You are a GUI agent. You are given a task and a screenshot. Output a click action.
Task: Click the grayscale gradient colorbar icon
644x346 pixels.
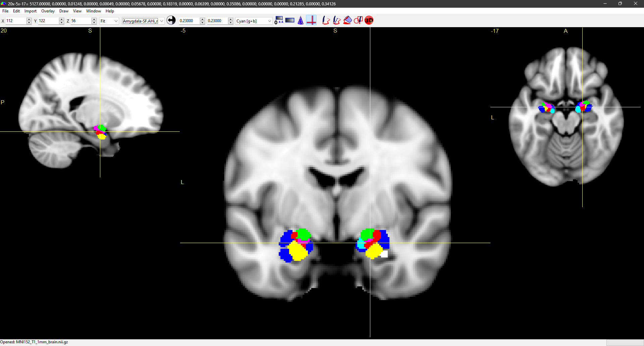tap(290, 20)
